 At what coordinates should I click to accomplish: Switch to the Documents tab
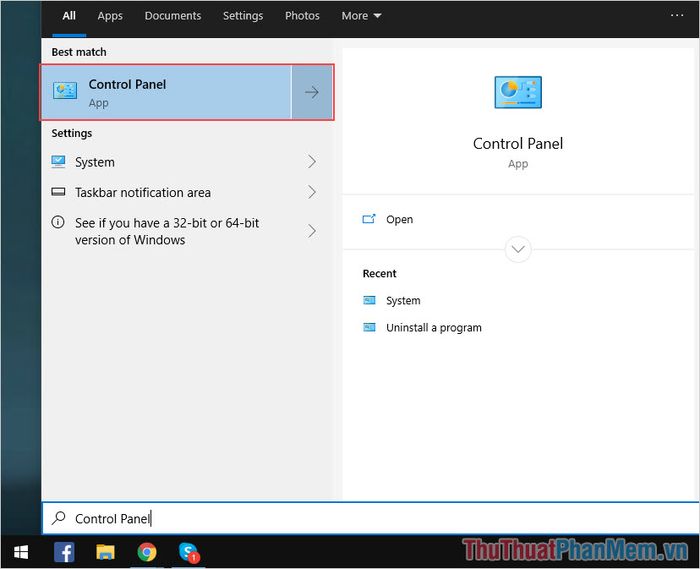click(x=172, y=16)
